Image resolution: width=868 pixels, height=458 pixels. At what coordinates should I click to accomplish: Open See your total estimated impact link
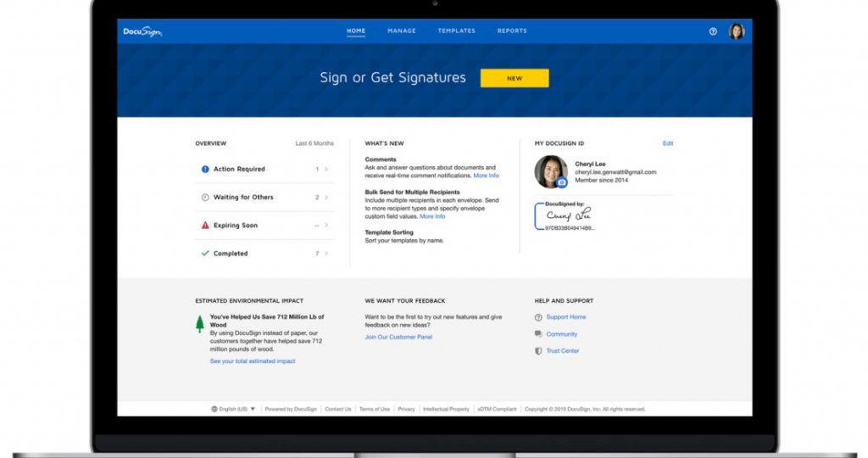(253, 361)
